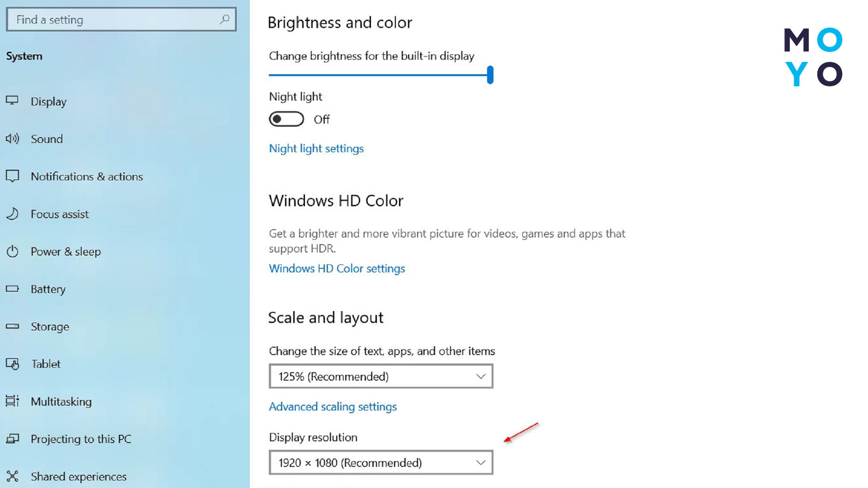Open Night light settings link
The height and width of the screenshot is (488, 868).
pos(316,148)
